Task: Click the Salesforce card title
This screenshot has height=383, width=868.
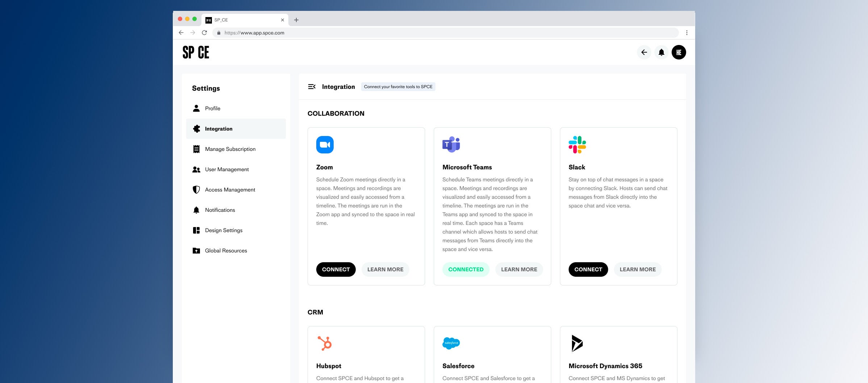Action: pyautogui.click(x=458, y=366)
